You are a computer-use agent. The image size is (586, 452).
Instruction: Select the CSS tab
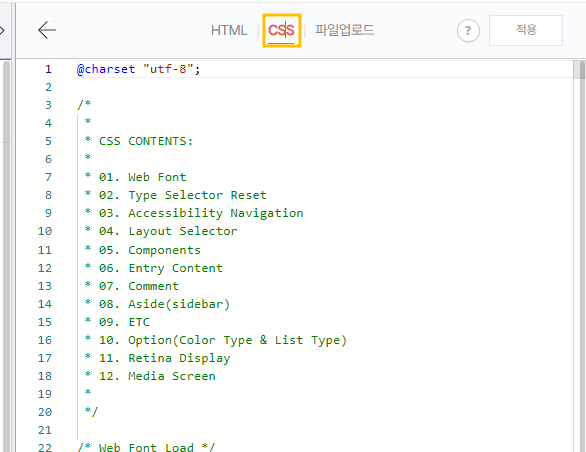[x=281, y=30]
